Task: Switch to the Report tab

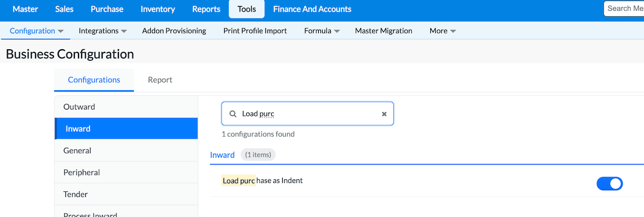Action: coord(160,80)
